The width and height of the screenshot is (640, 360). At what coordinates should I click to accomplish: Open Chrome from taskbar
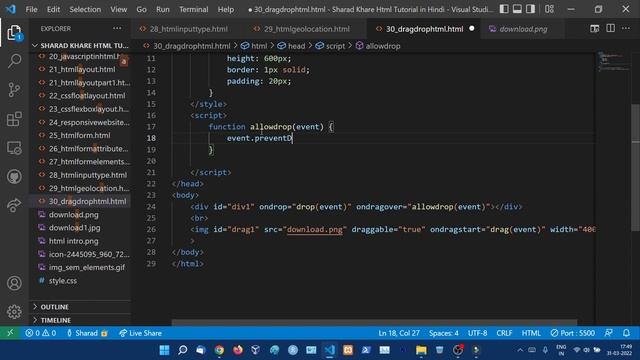[x=219, y=350]
